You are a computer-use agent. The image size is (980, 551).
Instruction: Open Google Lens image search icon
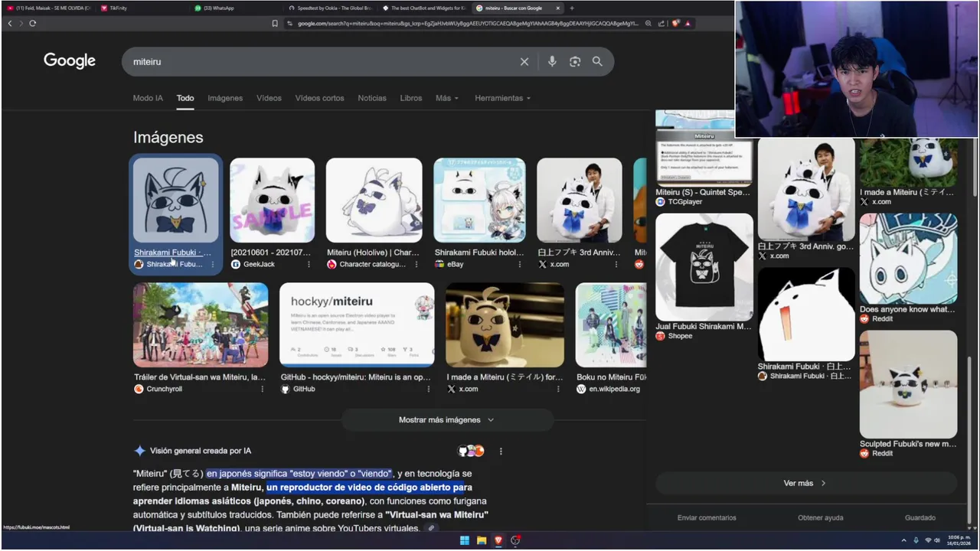(575, 62)
